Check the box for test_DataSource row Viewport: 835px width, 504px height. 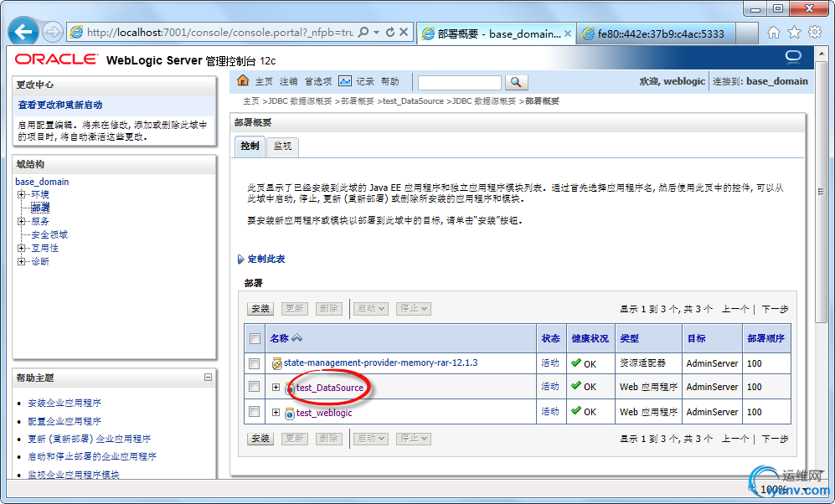pos(254,387)
